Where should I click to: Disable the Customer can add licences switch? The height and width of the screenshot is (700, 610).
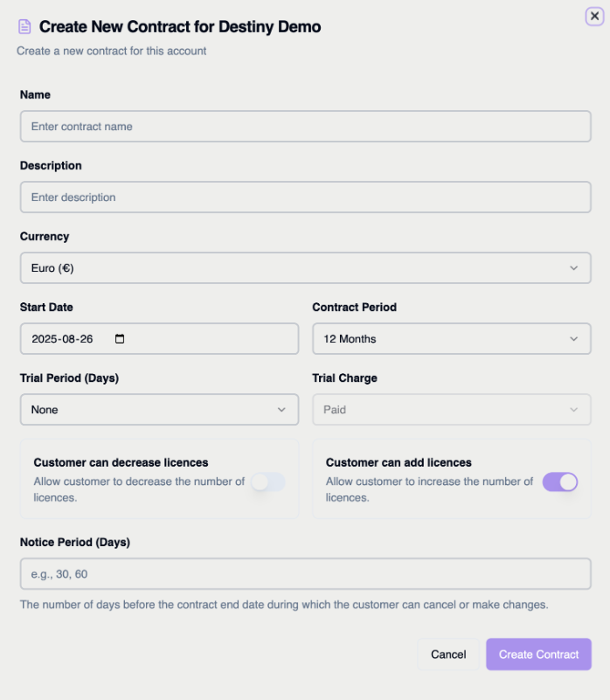tap(560, 482)
